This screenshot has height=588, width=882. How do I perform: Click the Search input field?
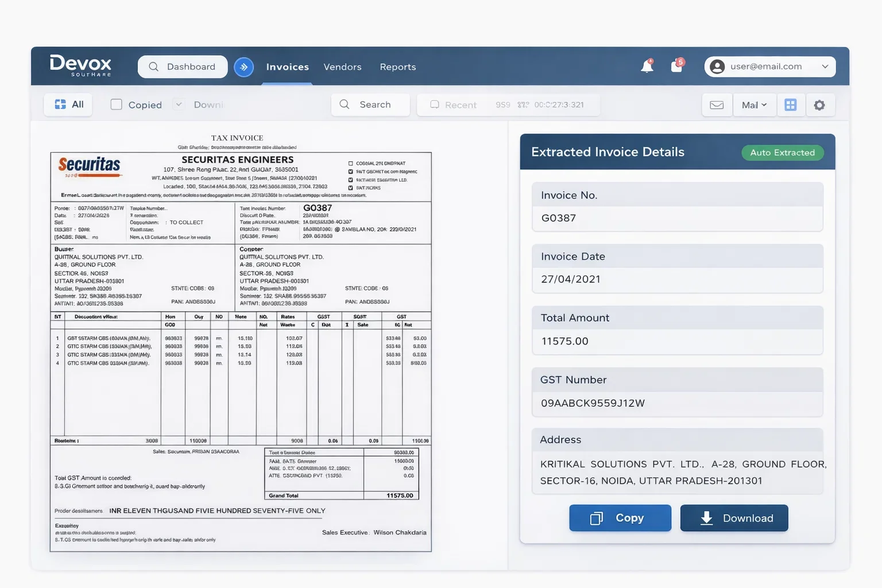[370, 105]
